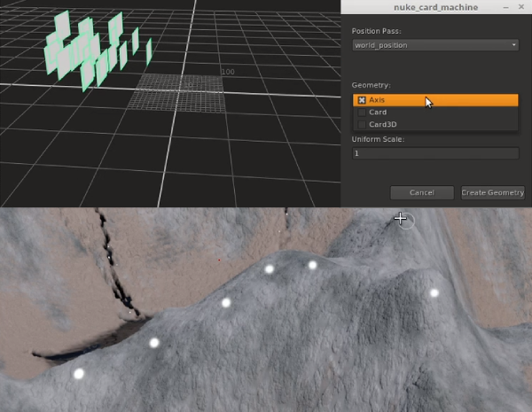This screenshot has width=532, height=412.
Task: Enable the Card geometry checkbox
Action: (x=362, y=113)
